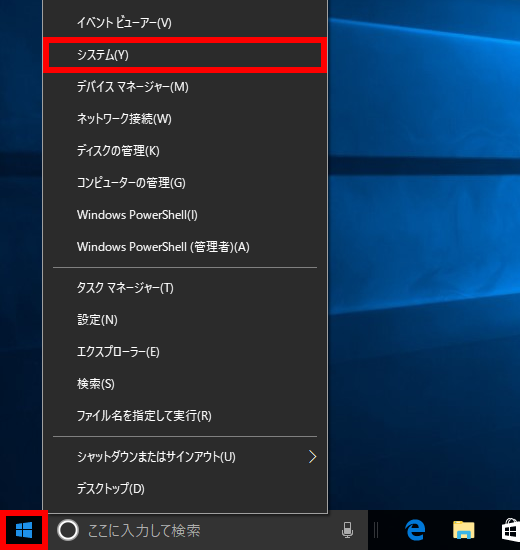The height and width of the screenshot is (550, 520).
Task: Select コンピューターの管理(G)
Action: point(185,183)
